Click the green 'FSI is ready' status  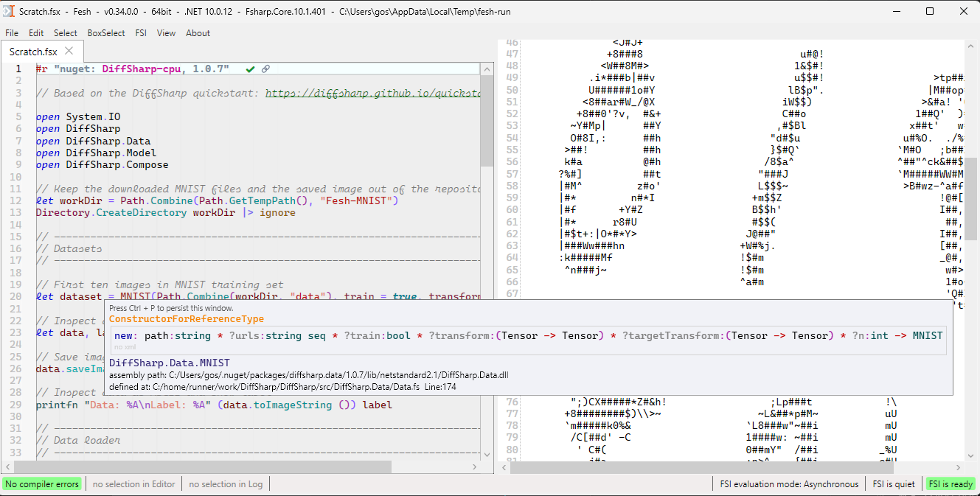[x=951, y=484]
